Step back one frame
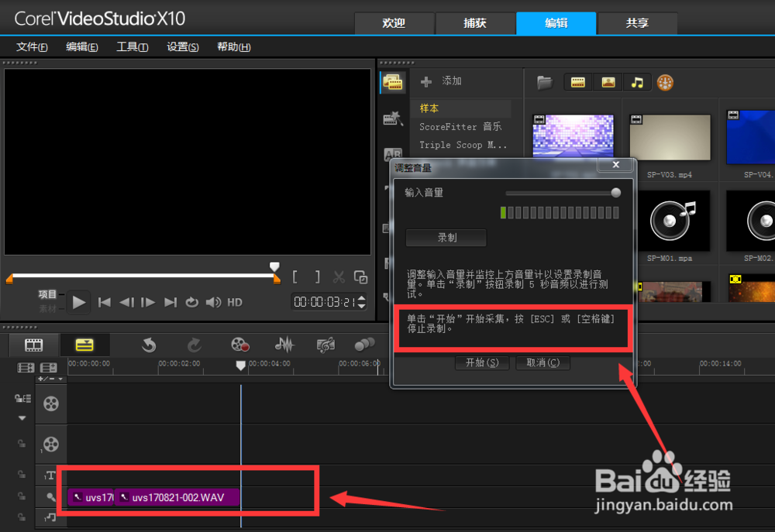 tap(126, 302)
